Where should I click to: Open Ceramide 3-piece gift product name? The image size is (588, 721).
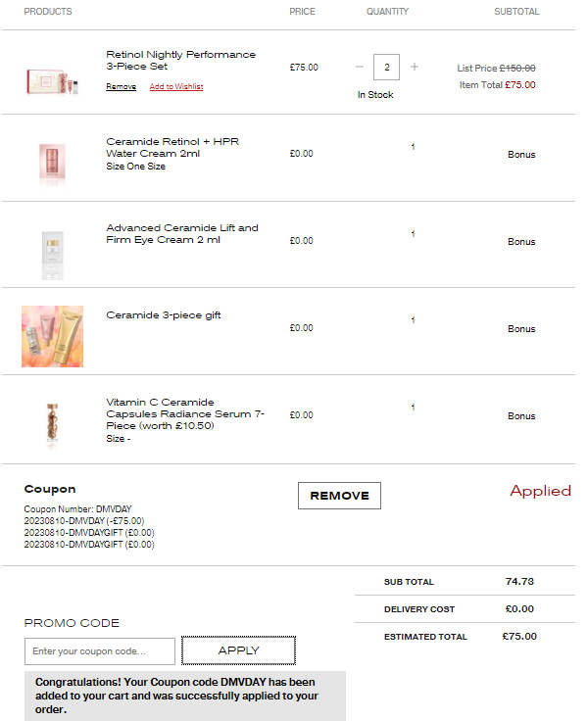164,315
